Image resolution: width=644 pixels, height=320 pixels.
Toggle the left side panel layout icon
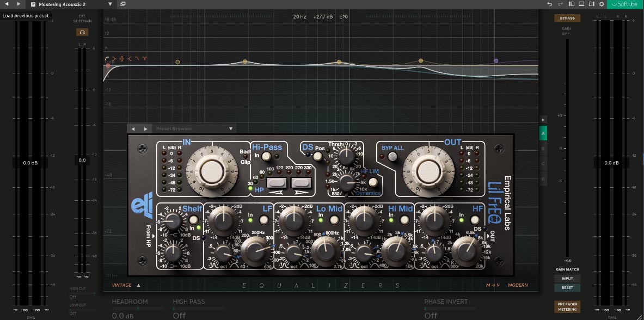pyautogui.click(x=572, y=4)
